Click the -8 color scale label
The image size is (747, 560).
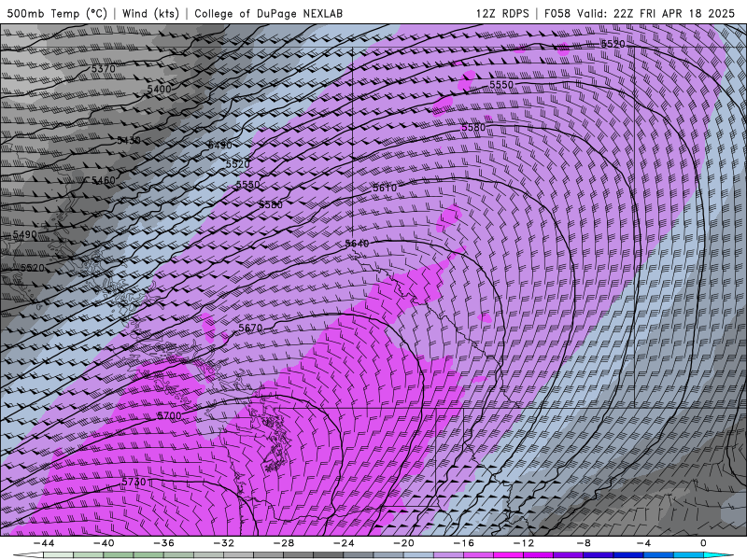click(x=584, y=543)
